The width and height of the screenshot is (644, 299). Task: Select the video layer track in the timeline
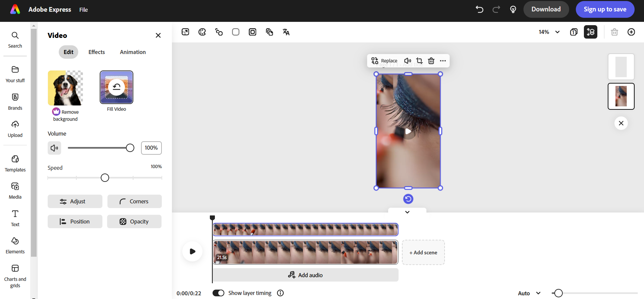tap(306, 230)
